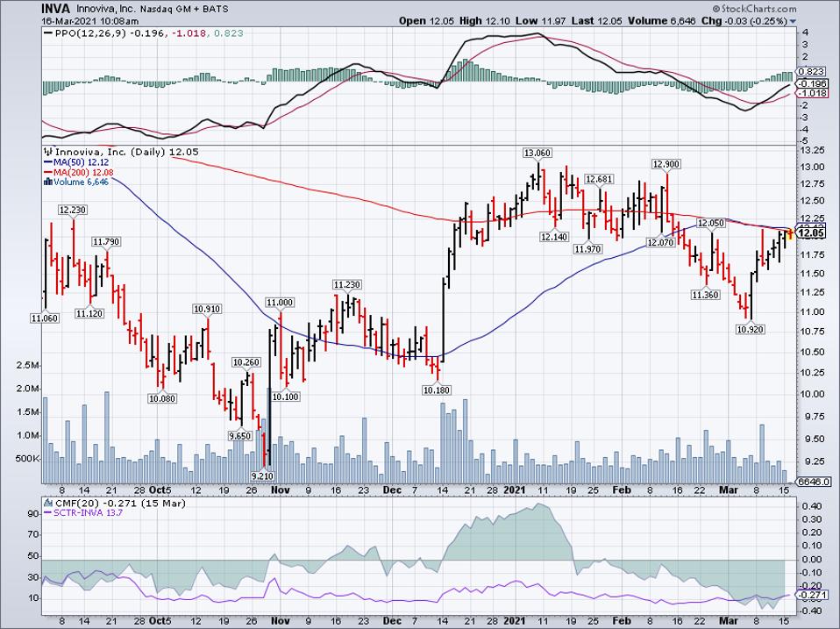840x629 pixels.
Task: Click the 11.120 price label
Action: [89, 313]
